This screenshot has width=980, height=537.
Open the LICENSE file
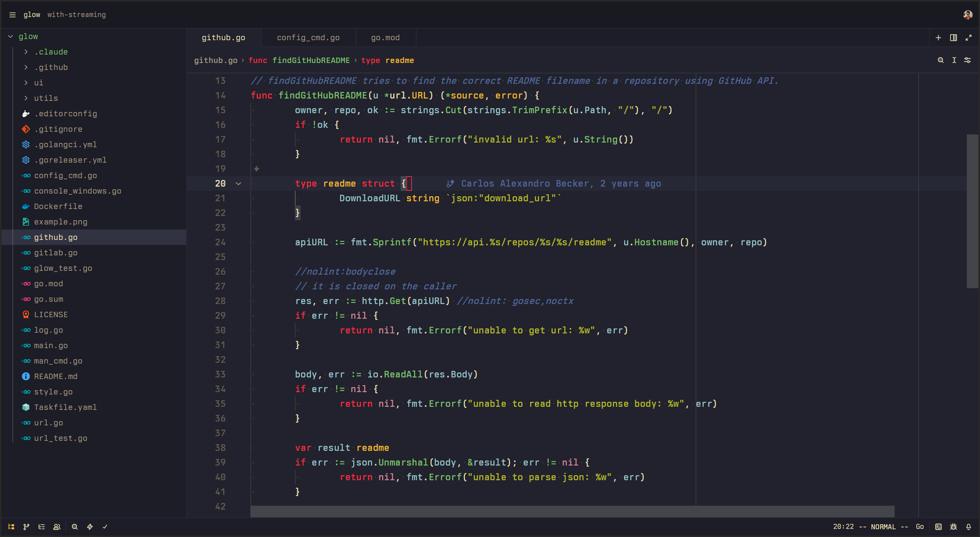tap(95, 314)
